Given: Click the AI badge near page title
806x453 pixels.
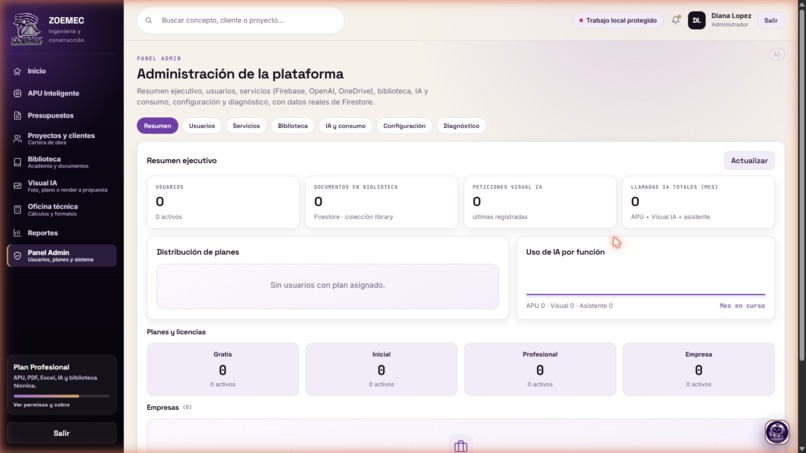Looking at the screenshot, I should pyautogui.click(x=777, y=55).
